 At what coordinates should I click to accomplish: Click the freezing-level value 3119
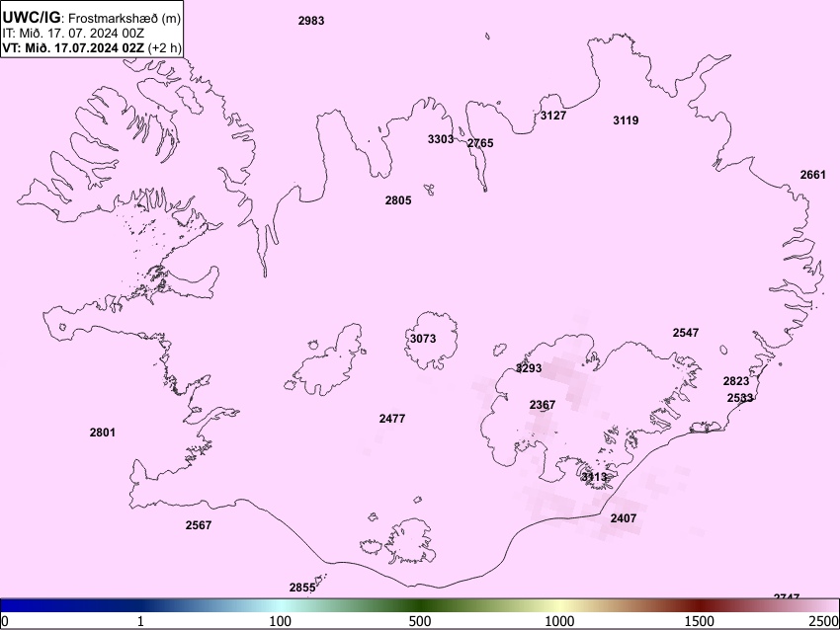point(626,120)
